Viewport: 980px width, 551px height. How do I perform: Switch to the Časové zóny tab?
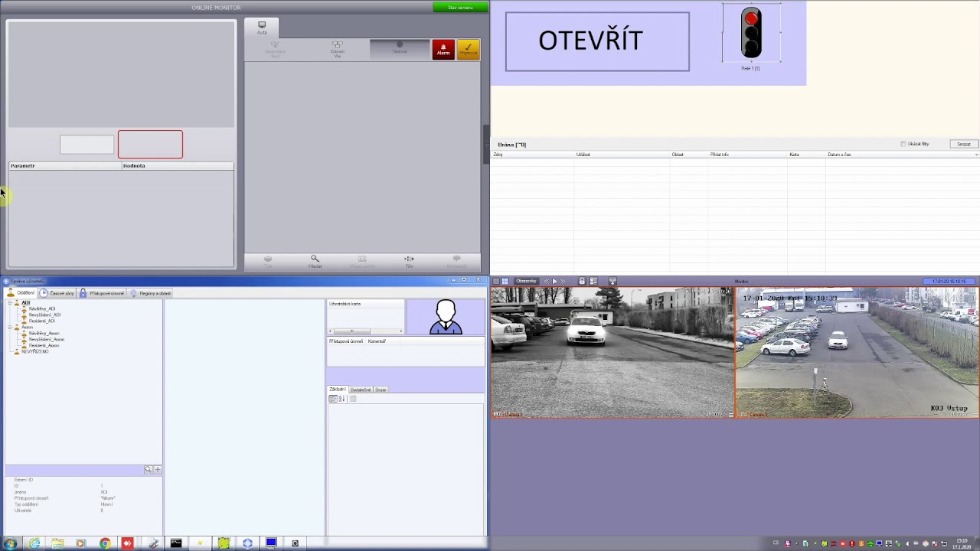click(57, 293)
